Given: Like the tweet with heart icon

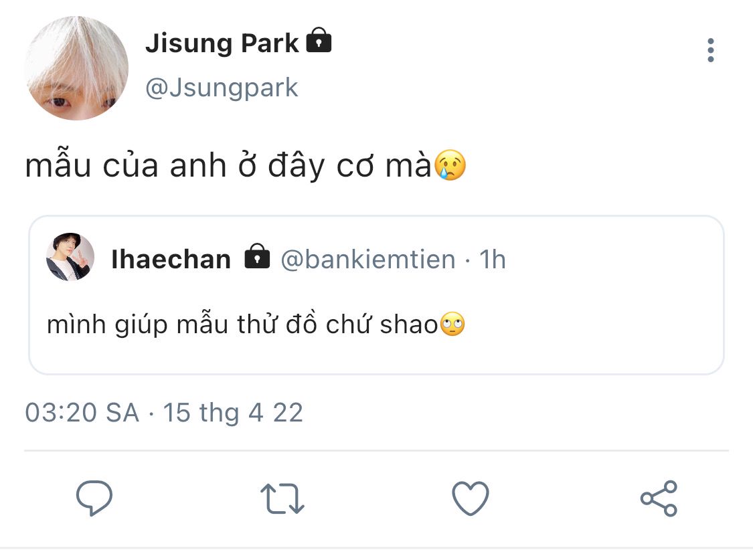Looking at the screenshot, I should (471, 498).
